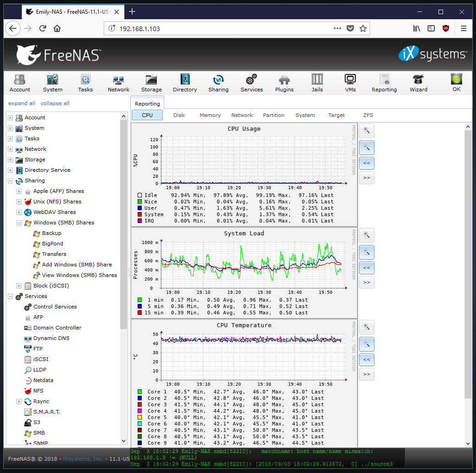Go back to the previous page
The image size is (476, 473).
coord(13,28)
